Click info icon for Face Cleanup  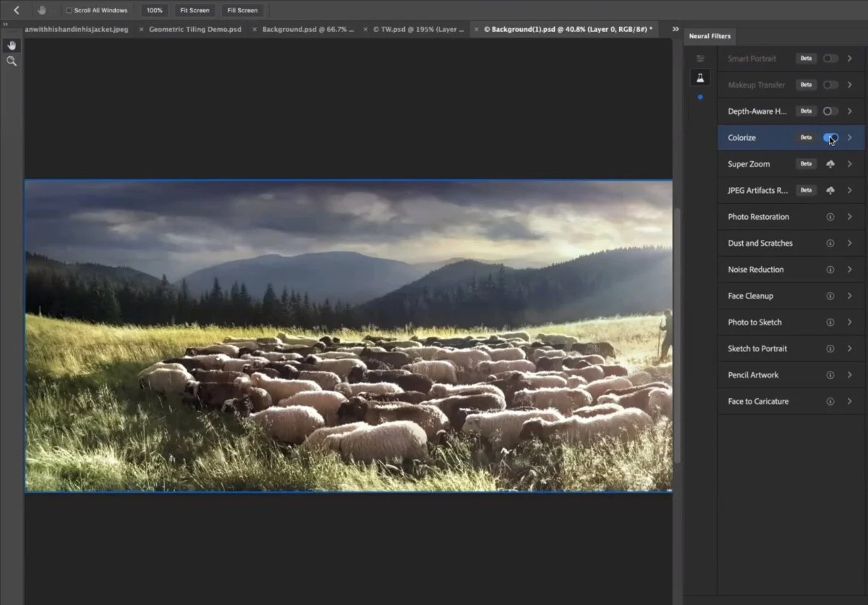830,296
